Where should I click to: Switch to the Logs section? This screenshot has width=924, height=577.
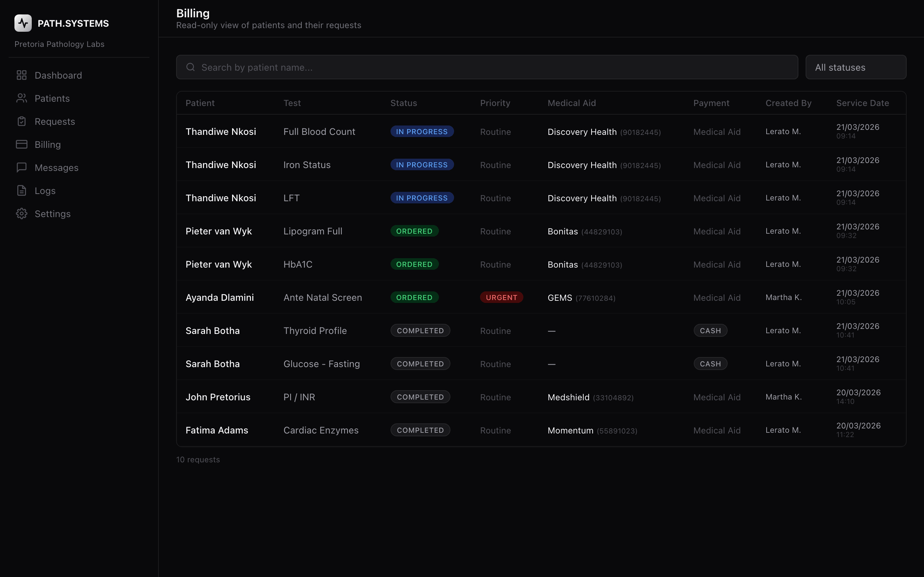click(45, 190)
